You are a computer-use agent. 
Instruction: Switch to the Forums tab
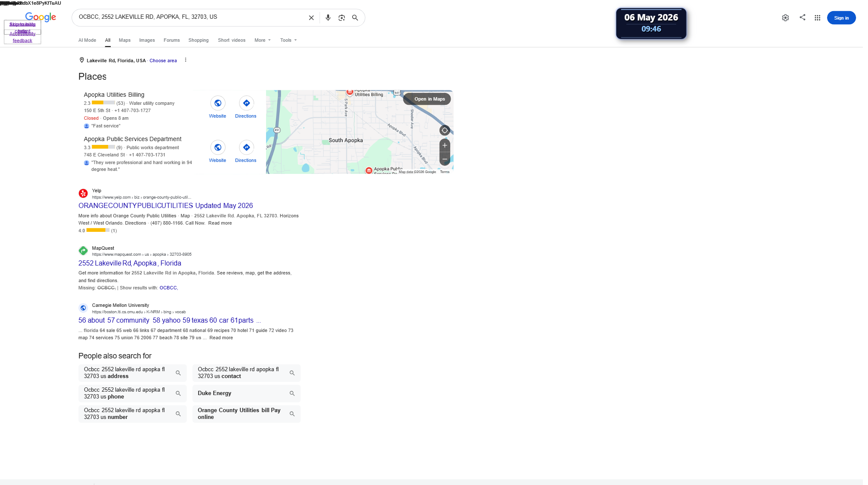point(172,40)
